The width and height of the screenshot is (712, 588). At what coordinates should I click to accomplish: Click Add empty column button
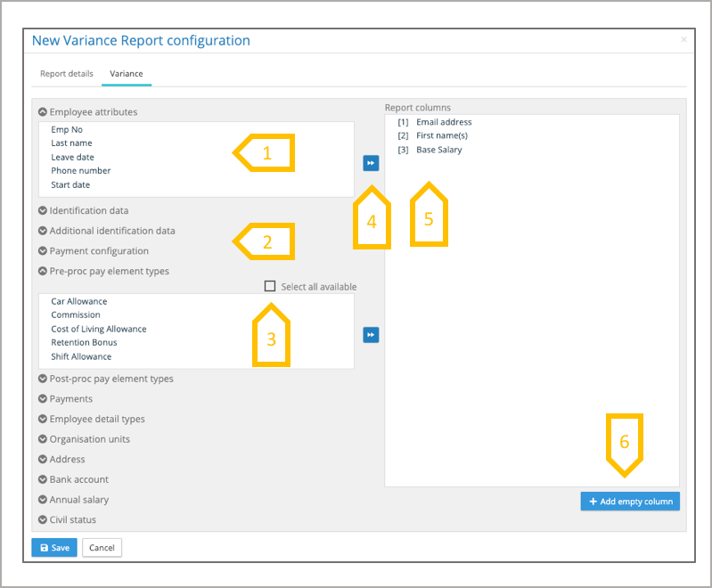629,502
